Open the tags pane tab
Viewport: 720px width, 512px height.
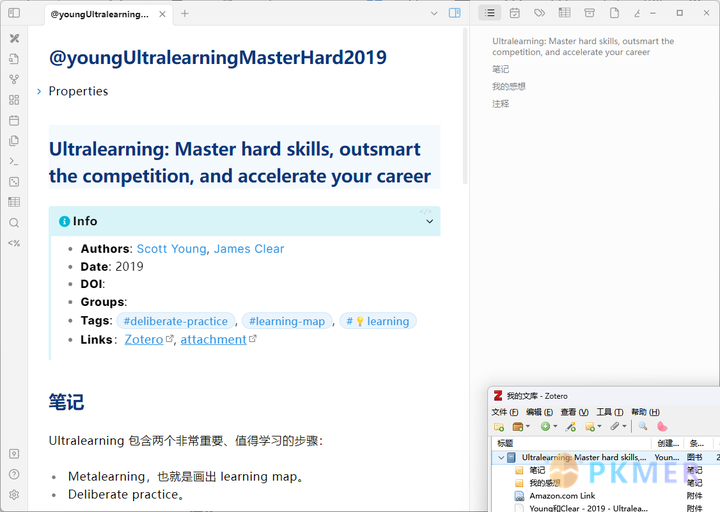coord(540,13)
